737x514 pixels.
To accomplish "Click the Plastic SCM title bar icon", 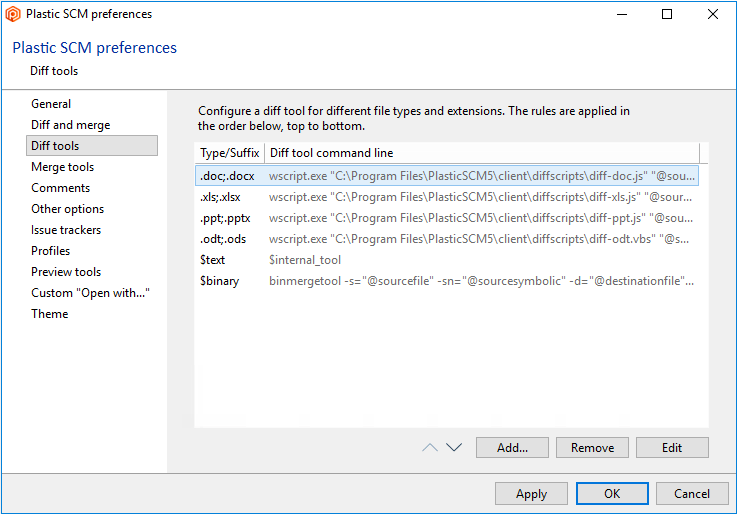I will point(13,14).
